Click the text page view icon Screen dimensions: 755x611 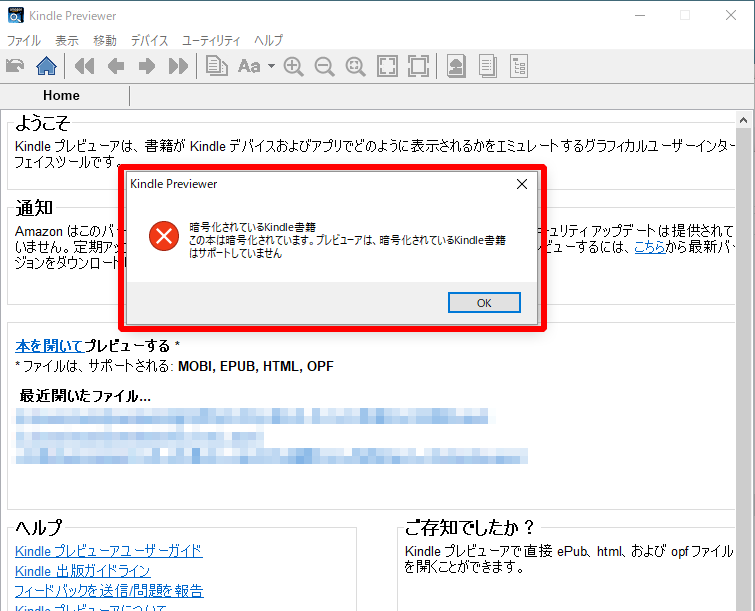pyautogui.click(x=488, y=66)
